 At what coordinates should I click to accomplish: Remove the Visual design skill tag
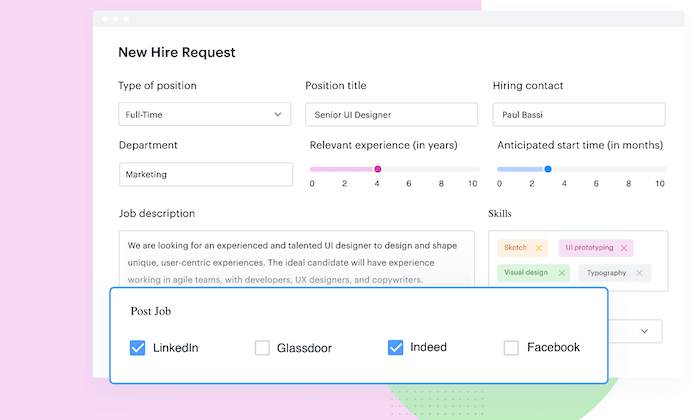pos(562,273)
